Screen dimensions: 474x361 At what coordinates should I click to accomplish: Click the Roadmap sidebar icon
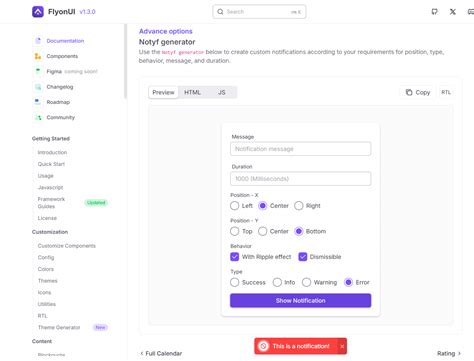[38, 102]
